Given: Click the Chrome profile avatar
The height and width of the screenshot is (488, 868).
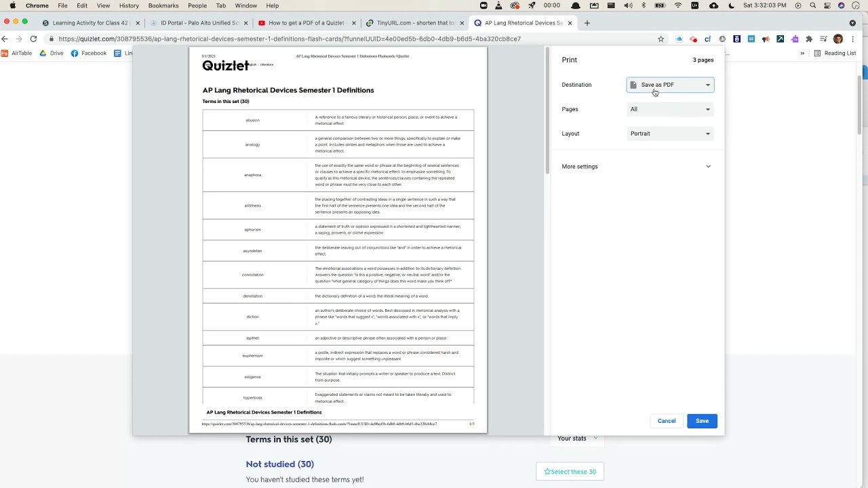Looking at the screenshot, I should tap(838, 39).
